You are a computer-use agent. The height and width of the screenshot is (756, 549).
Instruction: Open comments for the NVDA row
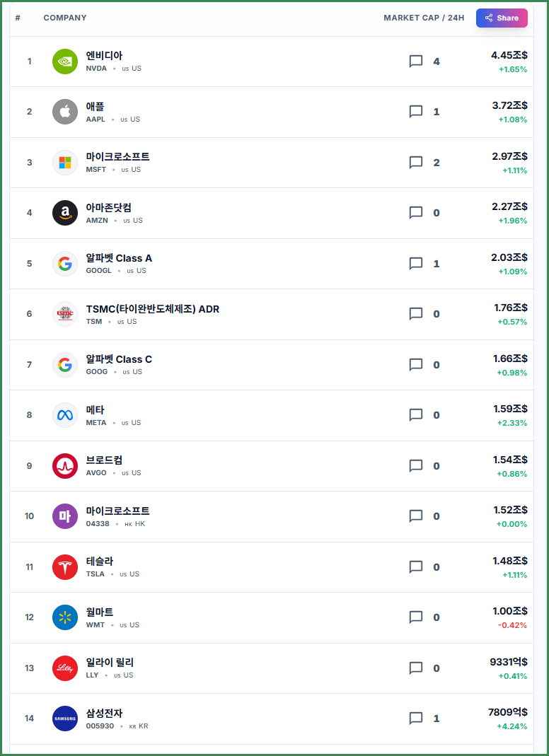pyautogui.click(x=416, y=62)
